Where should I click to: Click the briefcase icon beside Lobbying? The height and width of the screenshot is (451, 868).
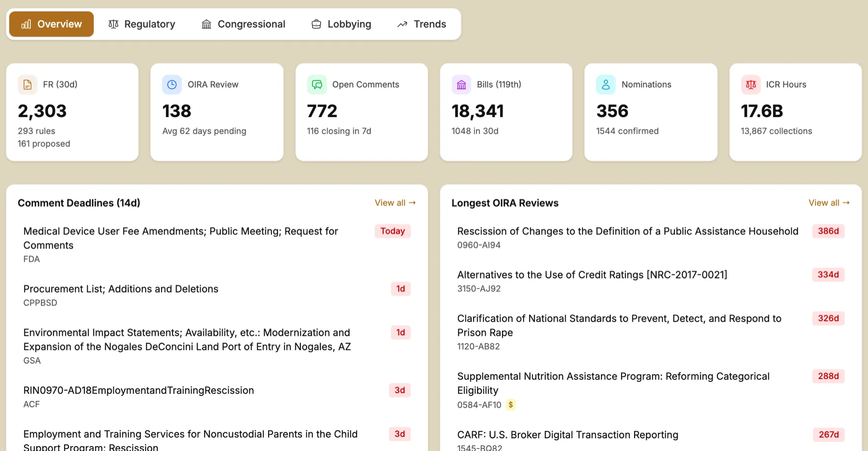click(316, 24)
